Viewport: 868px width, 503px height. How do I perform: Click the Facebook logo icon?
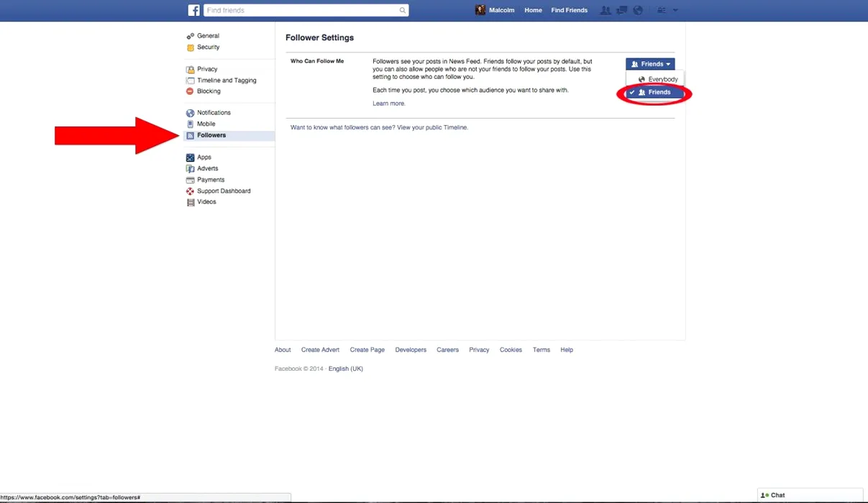point(194,10)
